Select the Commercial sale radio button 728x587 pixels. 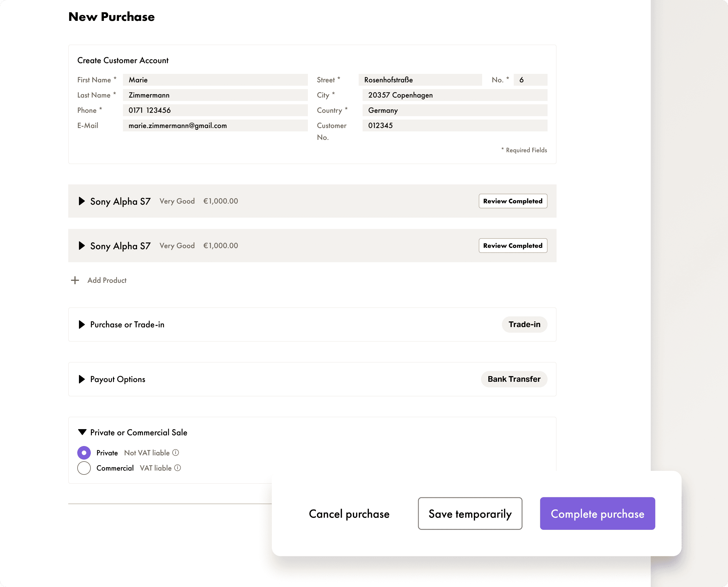[x=84, y=468]
